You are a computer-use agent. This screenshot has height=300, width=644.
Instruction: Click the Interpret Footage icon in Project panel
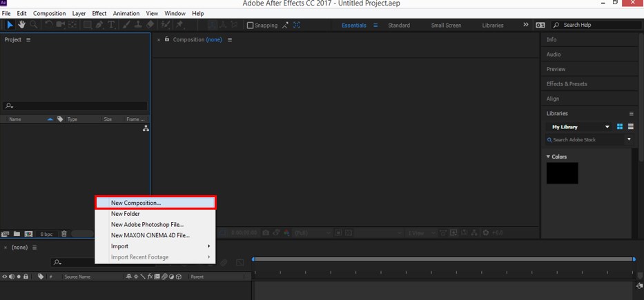click(x=5, y=234)
